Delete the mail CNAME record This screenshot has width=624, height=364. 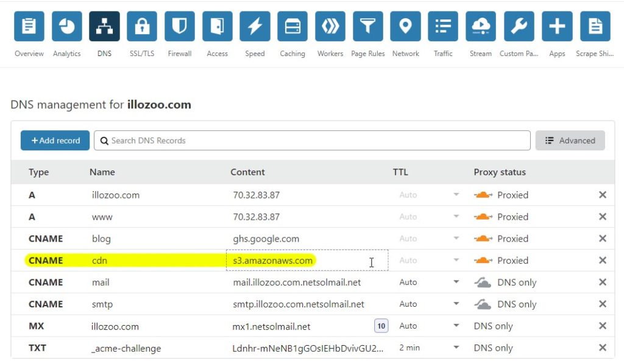[x=603, y=282]
